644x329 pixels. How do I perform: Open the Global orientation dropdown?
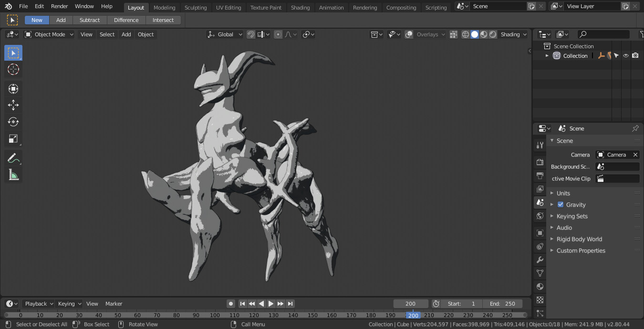click(x=225, y=34)
